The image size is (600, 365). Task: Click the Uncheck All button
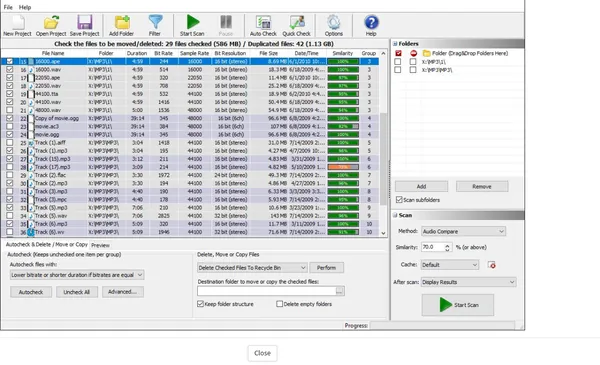point(77,292)
